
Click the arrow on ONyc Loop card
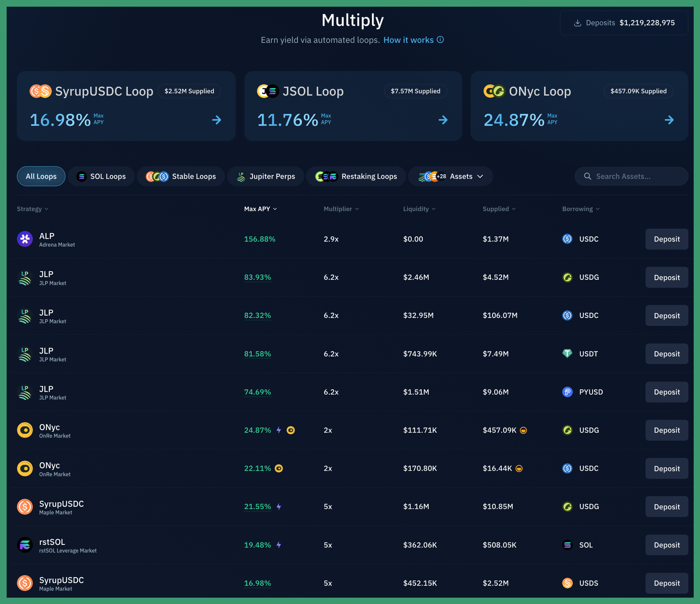[669, 120]
